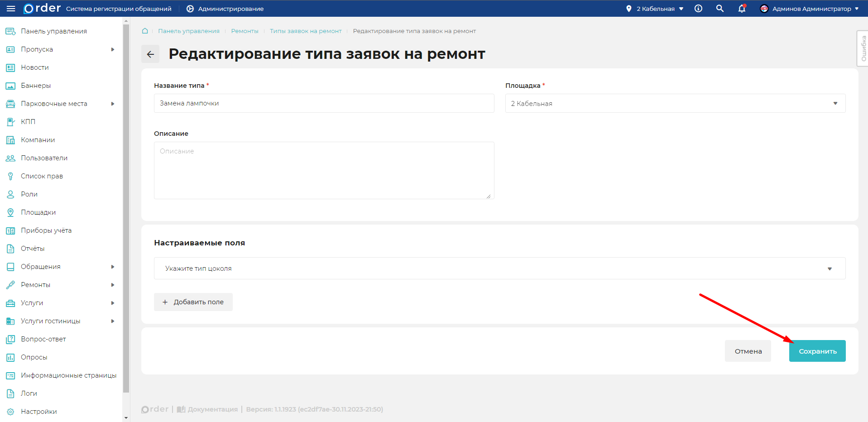Expand the Пропуска sidebar submenu
The height and width of the screenshot is (422, 868).
point(113,49)
